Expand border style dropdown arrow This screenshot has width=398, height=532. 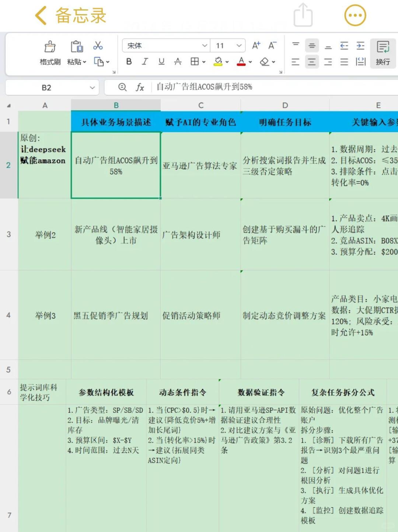coord(203,62)
